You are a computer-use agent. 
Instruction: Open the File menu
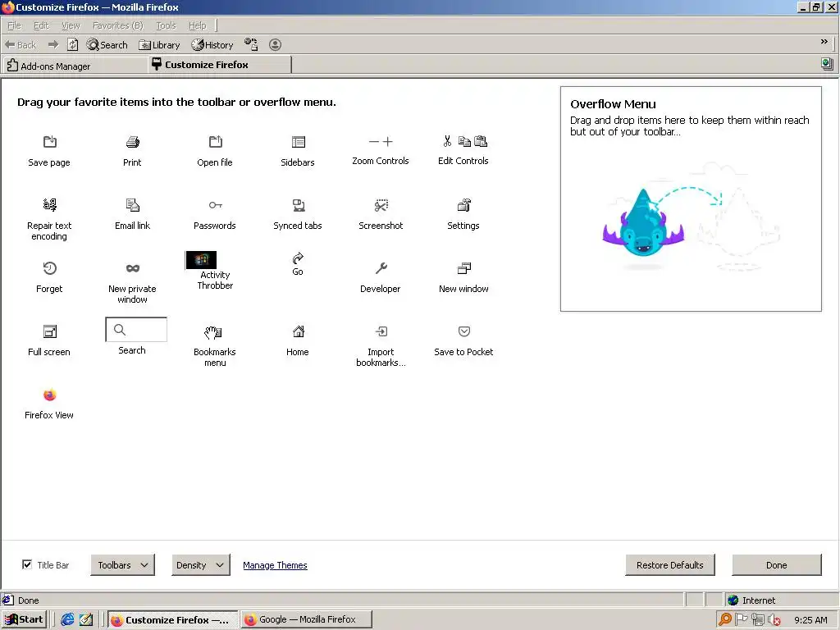(14, 25)
